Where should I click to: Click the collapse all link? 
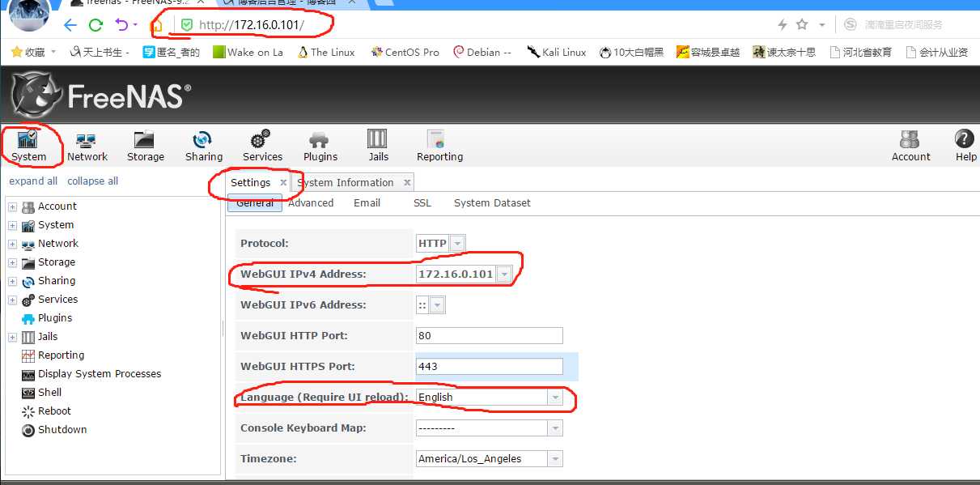(x=92, y=181)
